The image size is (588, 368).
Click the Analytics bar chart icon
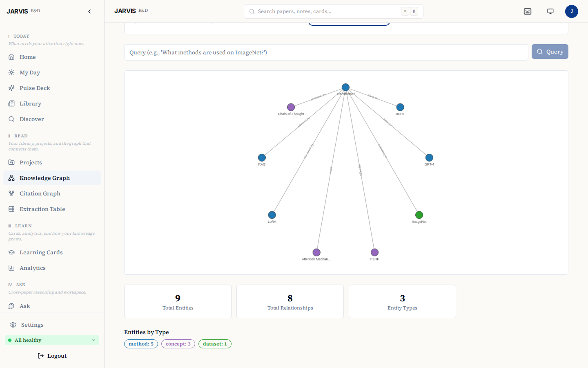pos(11,268)
